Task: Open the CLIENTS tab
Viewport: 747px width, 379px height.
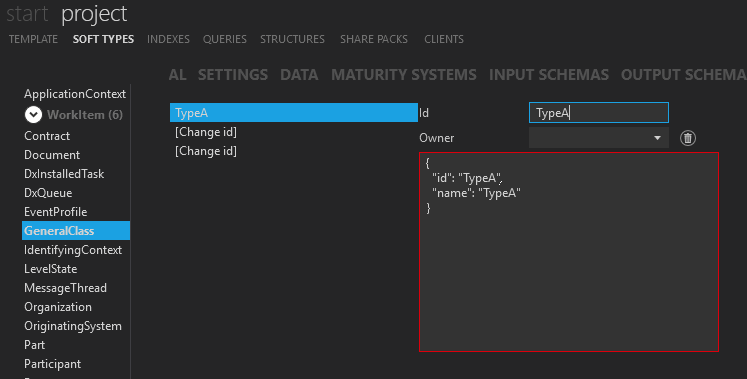Action: pos(444,39)
